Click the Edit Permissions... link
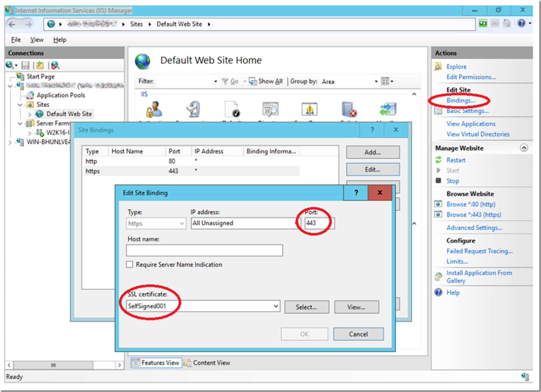541x392 pixels. pyautogui.click(x=471, y=77)
